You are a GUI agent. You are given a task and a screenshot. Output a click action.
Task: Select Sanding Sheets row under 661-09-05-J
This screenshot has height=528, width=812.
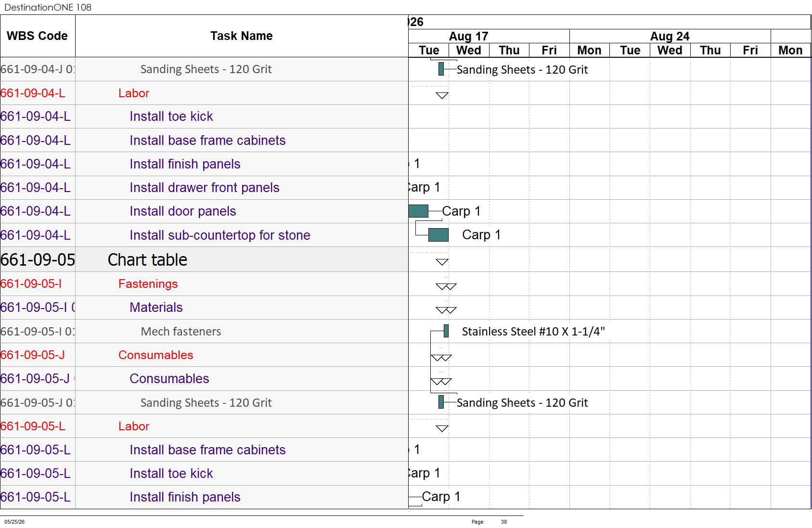coord(204,402)
